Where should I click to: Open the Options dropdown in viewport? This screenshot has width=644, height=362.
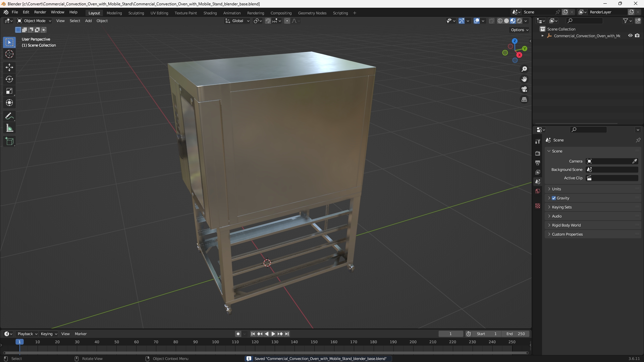(520, 30)
